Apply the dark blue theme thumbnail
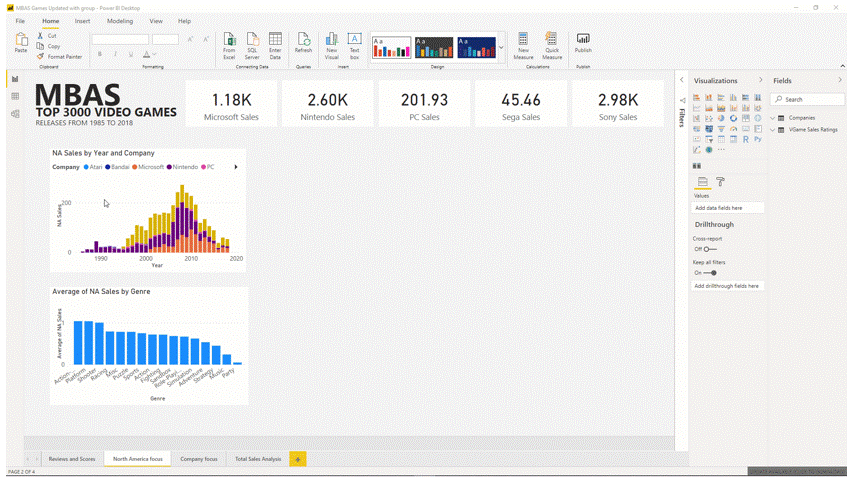The image size is (853, 480). [x=476, y=47]
